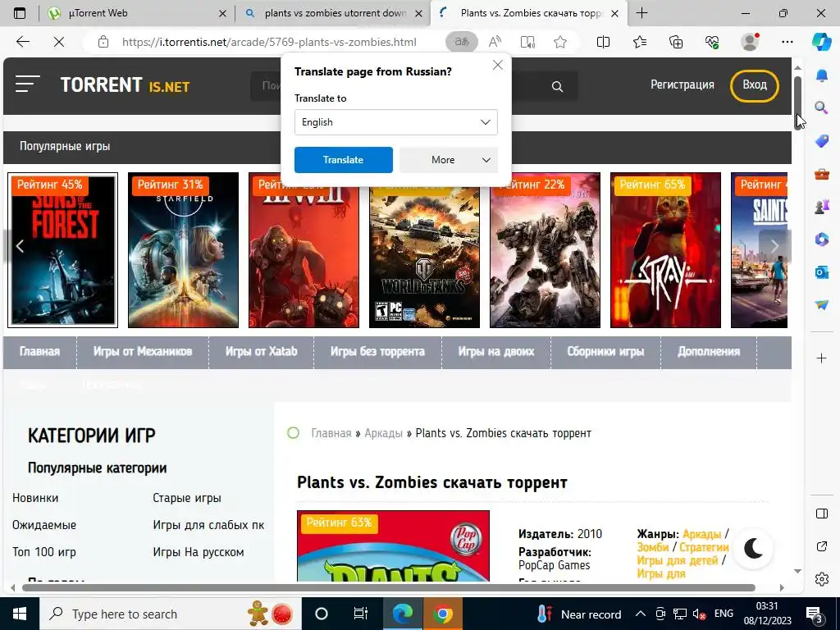Switch to the µTorrent Web tab
Image resolution: width=840 pixels, height=630 pixels.
tap(138, 13)
